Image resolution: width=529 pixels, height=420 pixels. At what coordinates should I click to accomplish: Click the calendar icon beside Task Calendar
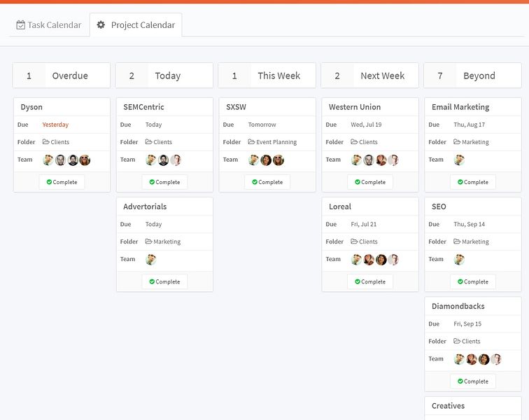pos(20,25)
